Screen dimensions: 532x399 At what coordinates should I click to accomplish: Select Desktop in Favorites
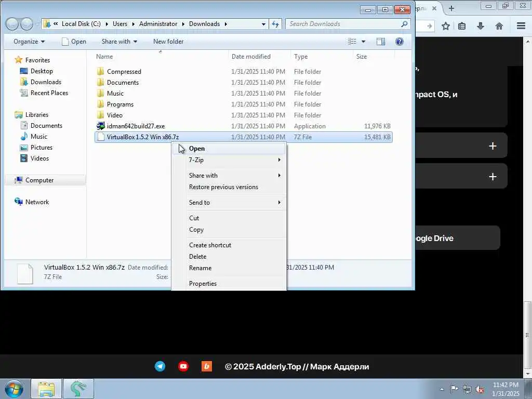pos(36,71)
